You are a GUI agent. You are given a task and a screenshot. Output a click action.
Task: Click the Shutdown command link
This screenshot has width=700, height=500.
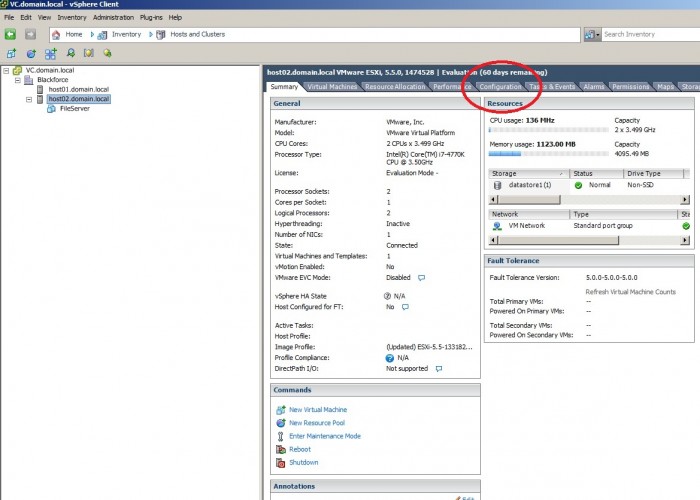point(304,462)
